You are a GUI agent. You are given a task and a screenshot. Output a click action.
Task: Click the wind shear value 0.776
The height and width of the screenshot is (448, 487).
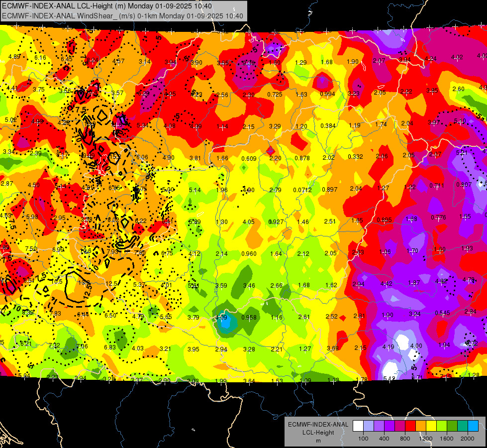pos(439,217)
